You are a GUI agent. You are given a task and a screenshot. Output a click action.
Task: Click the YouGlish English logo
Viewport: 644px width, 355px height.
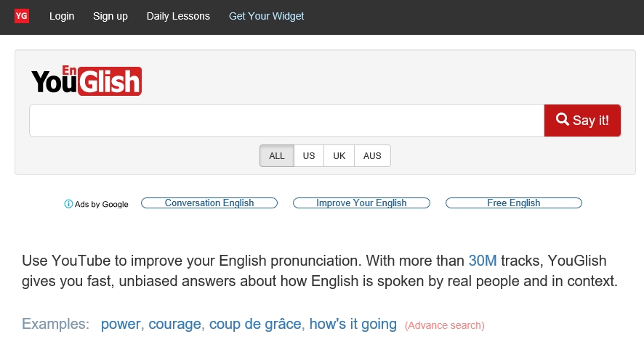pos(86,81)
